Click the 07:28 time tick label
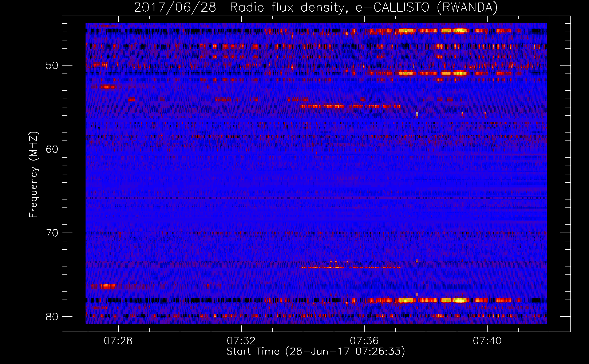 [118, 341]
